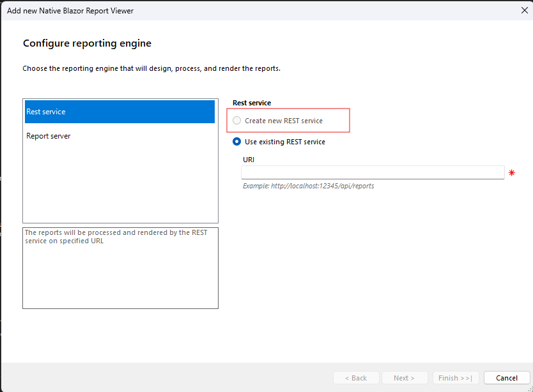Click the dialog close X icon
The image size is (533, 392).
pyautogui.click(x=525, y=10)
